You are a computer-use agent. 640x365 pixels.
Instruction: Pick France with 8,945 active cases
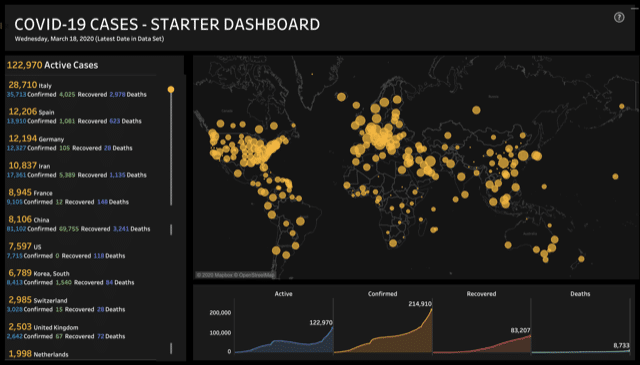pos(68,197)
